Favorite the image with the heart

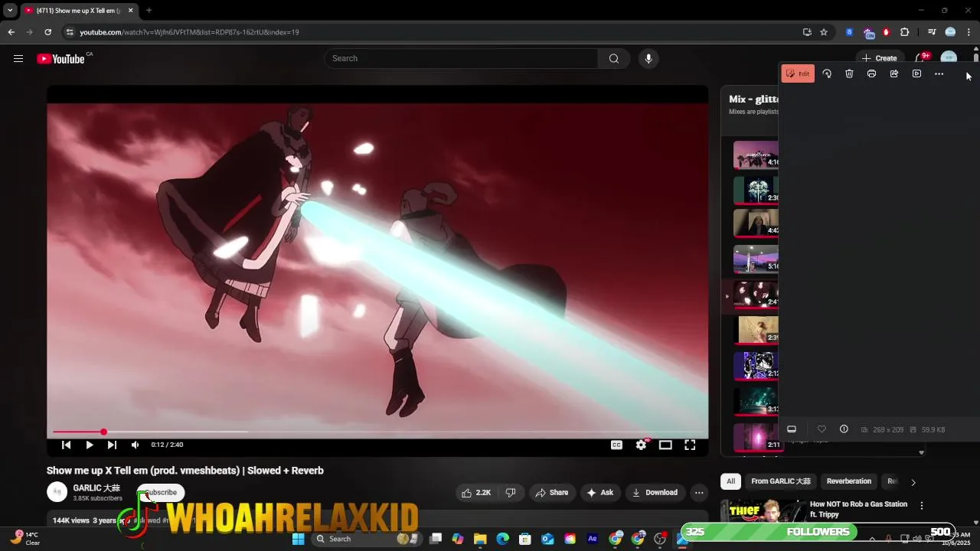pos(822,429)
